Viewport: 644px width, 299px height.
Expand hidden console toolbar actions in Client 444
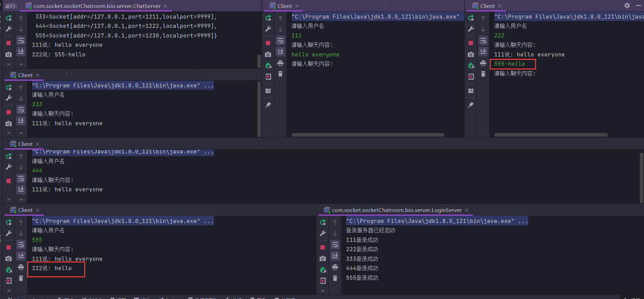[21, 200]
